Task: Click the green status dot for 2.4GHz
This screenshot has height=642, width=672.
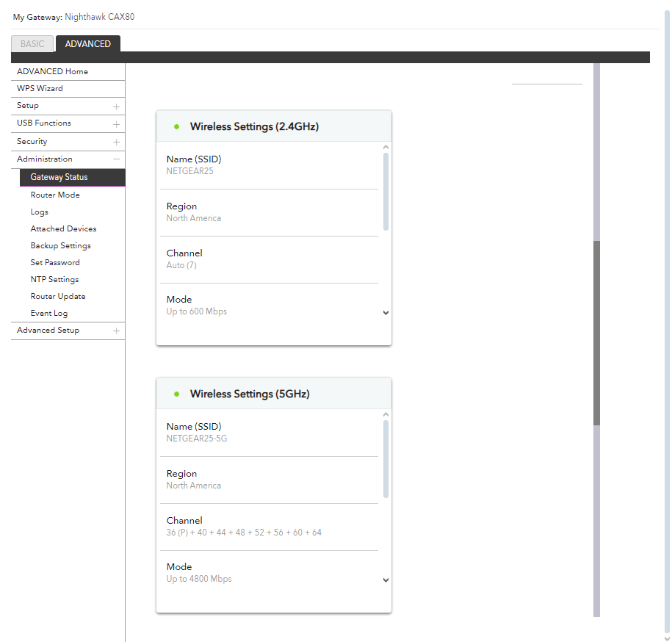Action: (176, 127)
